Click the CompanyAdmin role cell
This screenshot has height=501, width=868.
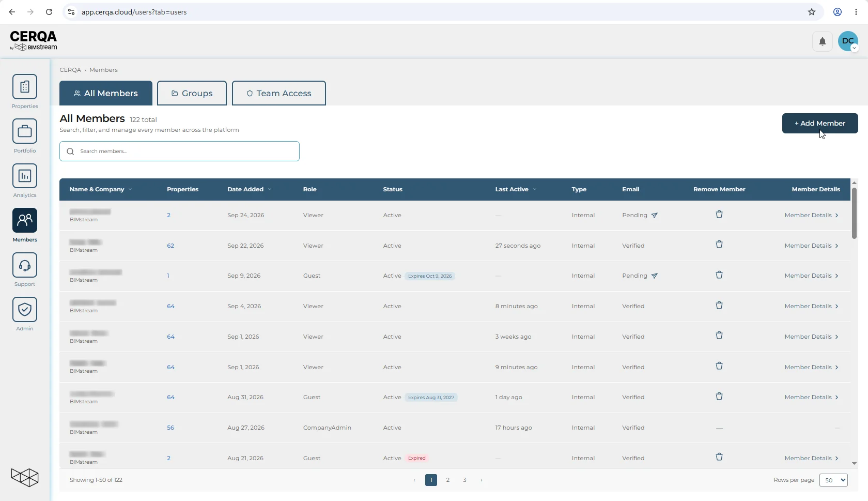pos(327,428)
